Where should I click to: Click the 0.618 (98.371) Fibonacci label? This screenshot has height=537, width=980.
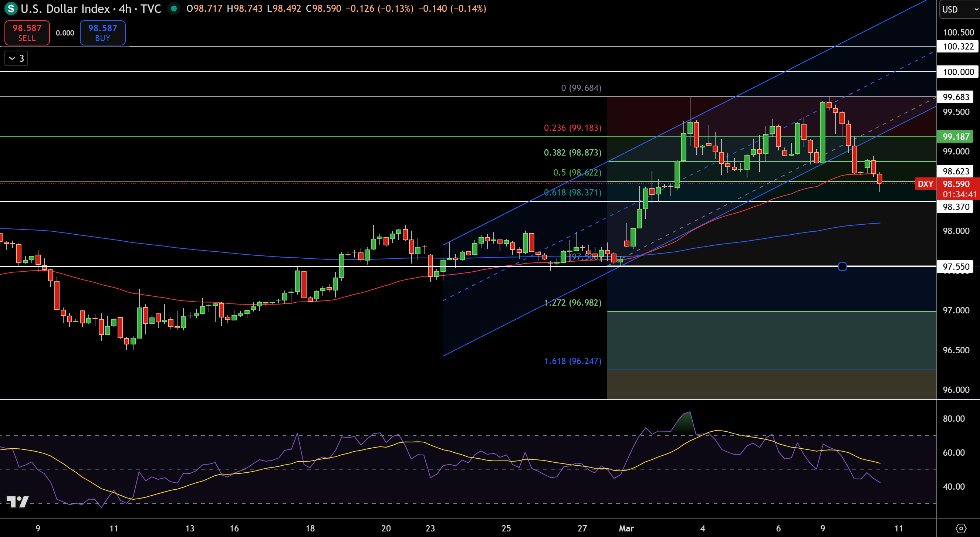[572, 193]
